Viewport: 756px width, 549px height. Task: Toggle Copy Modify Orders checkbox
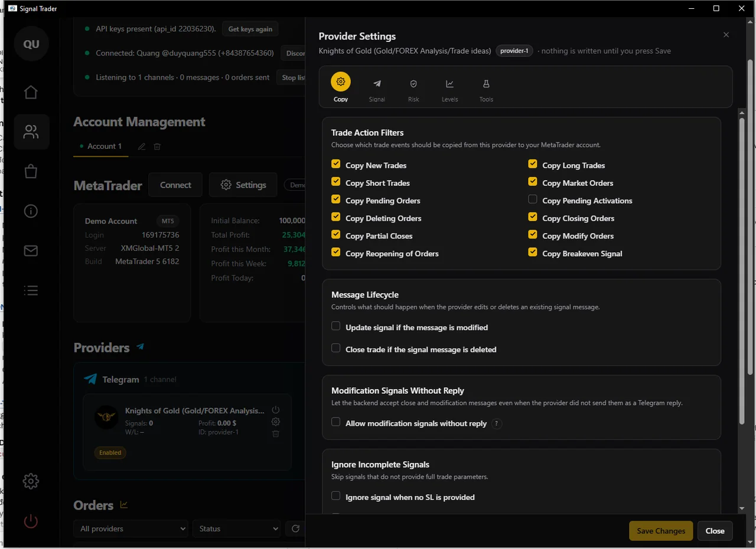533,235
